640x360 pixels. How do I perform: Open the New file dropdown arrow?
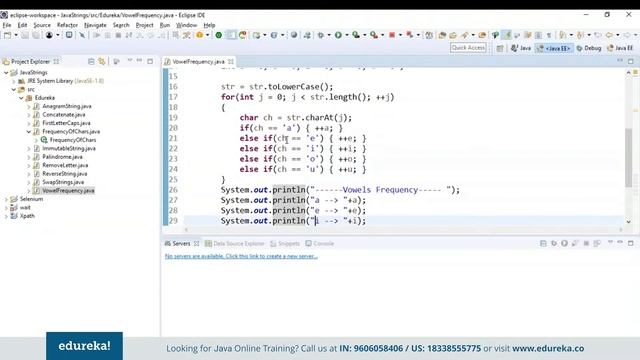pos(16,35)
